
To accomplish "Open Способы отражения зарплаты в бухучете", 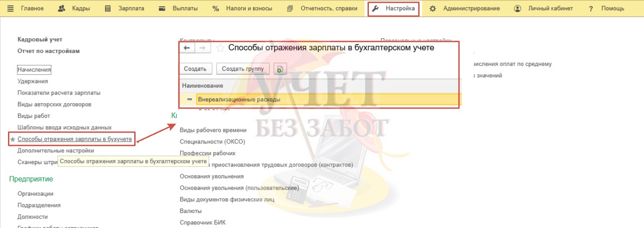I will point(75,139).
